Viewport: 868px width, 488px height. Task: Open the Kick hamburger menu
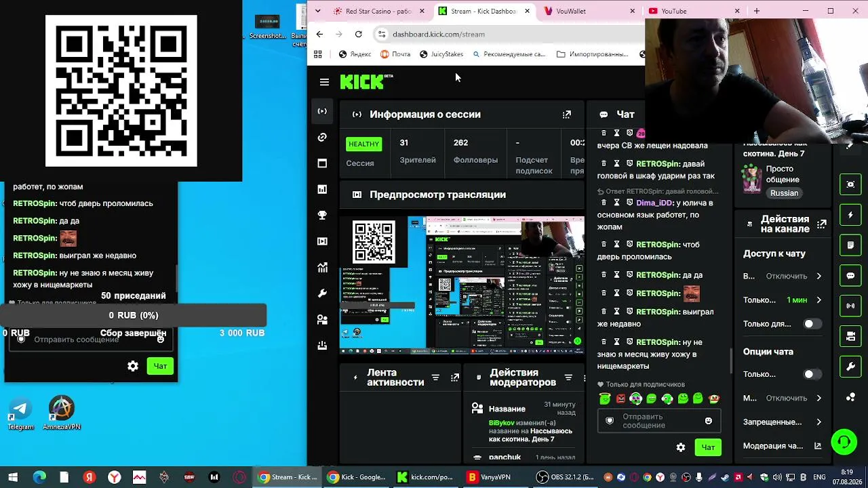324,82
